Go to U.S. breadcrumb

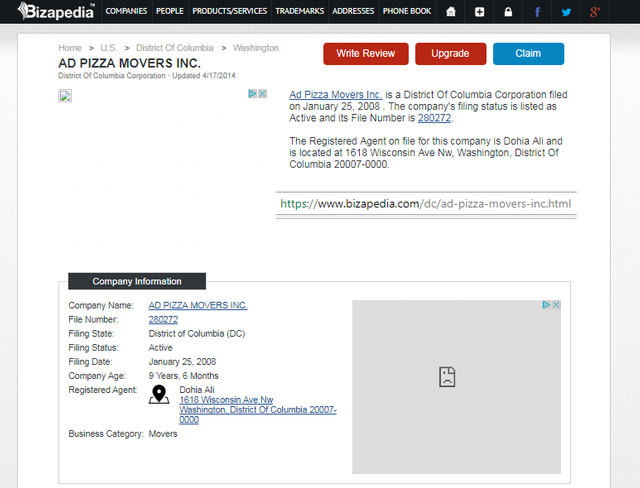[x=109, y=48]
